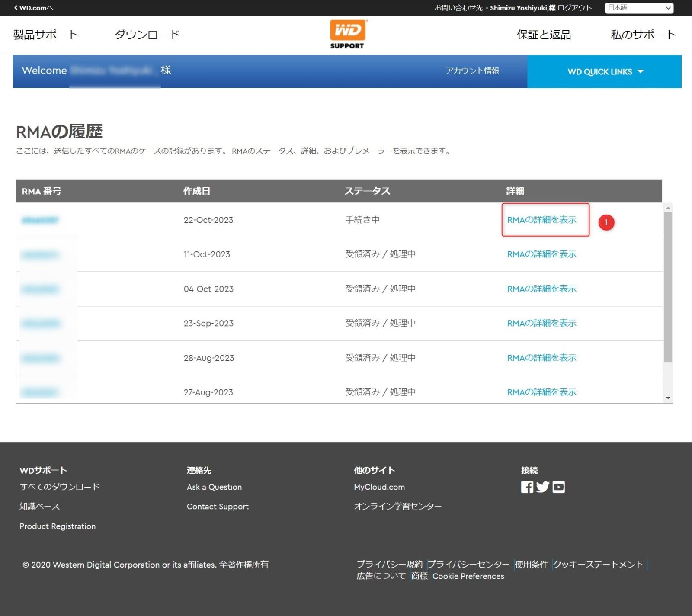The height and width of the screenshot is (616, 692).
Task: Open the 製品サポート menu
Action: click(x=45, y=35)
